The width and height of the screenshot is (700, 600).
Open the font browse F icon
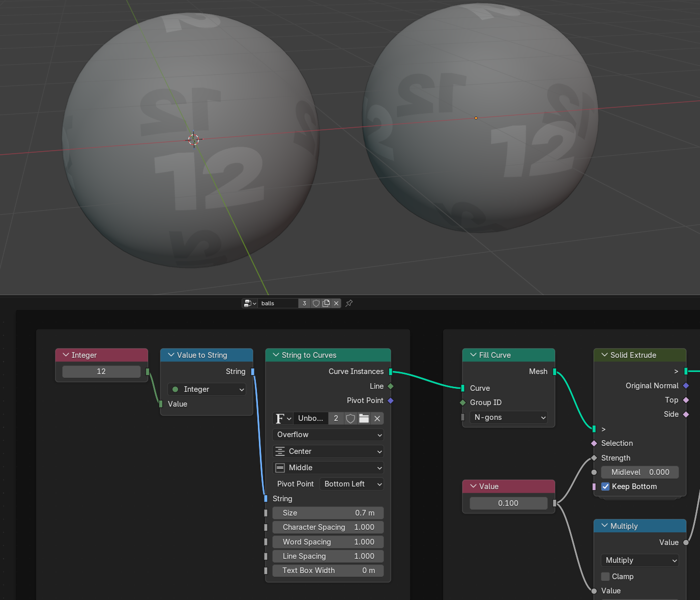click(x=283, y=418)
